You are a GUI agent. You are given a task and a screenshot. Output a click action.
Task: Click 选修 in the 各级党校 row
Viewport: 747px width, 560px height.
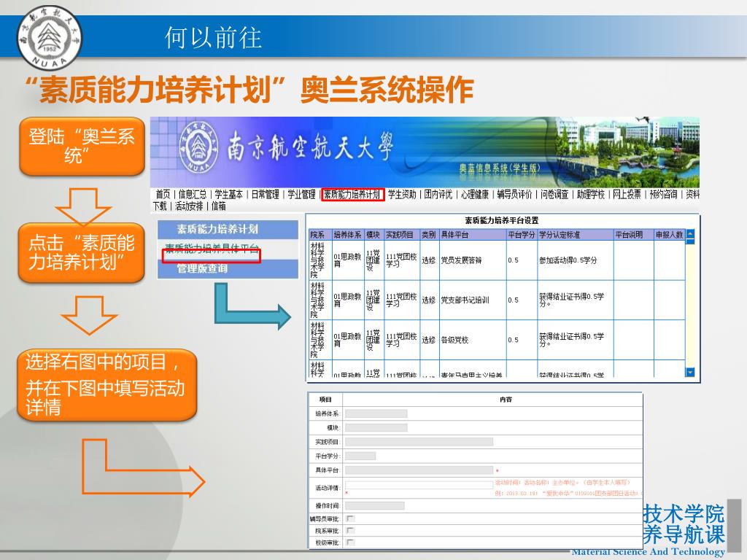429,340
